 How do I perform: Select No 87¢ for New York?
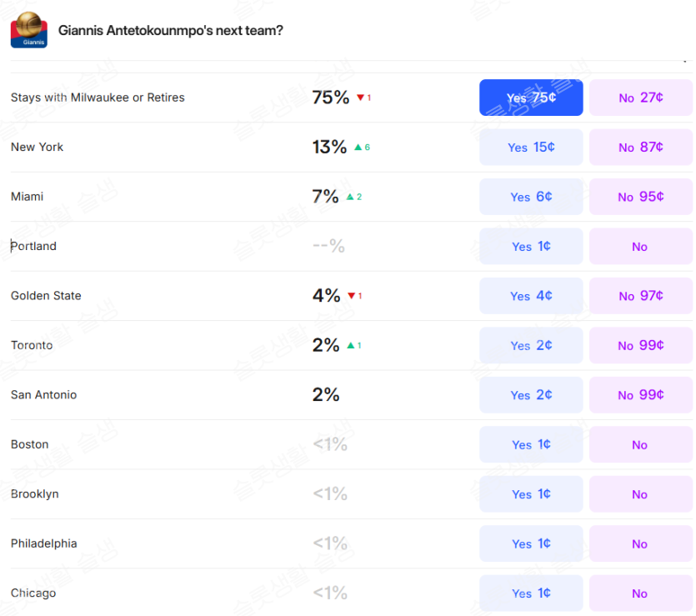coord(640,148)
